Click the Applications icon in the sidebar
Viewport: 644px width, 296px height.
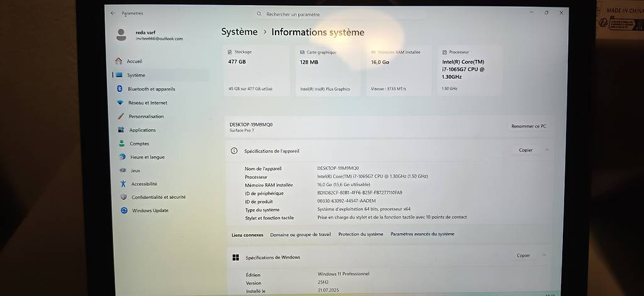pos(121,130)
